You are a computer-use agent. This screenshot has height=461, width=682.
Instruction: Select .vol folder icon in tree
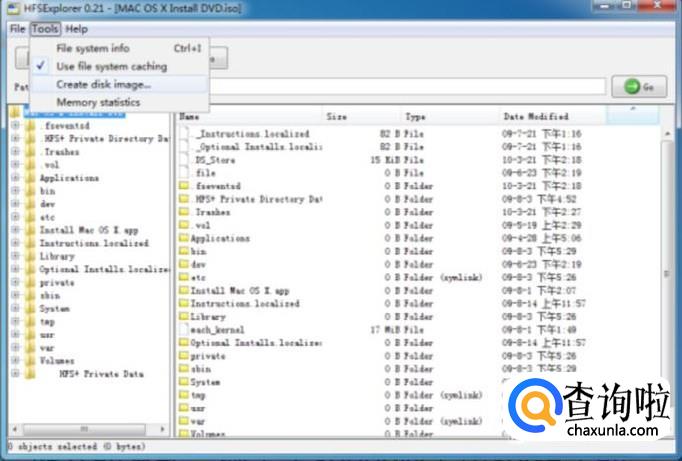click(x=30, y=164)
